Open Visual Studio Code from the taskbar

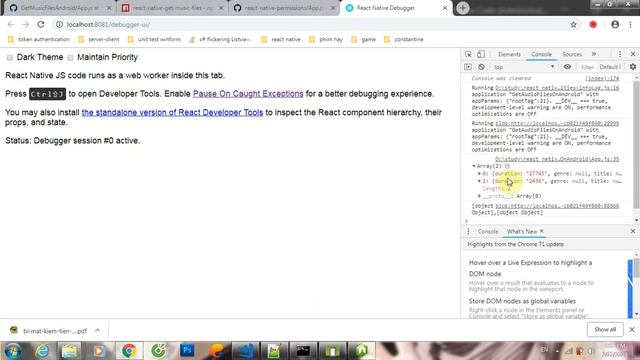[246, 351]
